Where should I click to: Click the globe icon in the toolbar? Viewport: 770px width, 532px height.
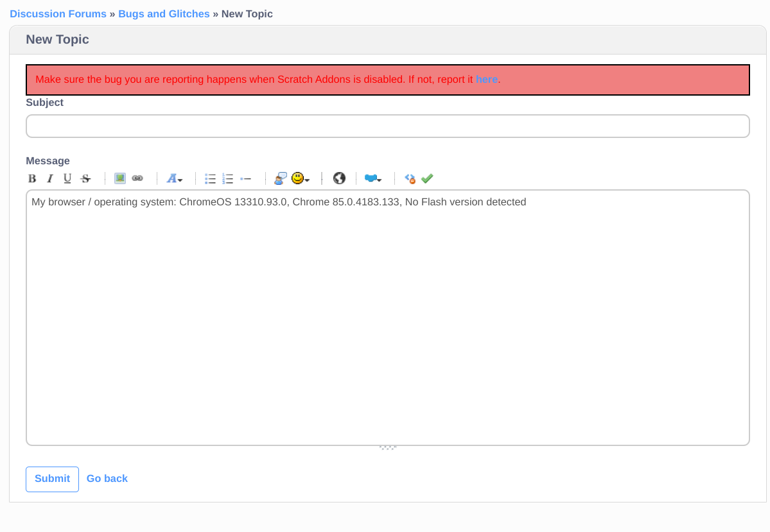[339, 178]
